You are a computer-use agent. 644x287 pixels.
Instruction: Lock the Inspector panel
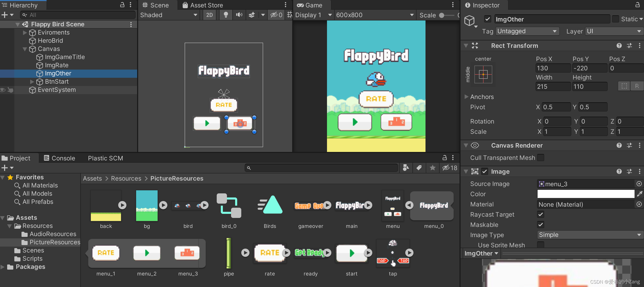coord(637,5)
